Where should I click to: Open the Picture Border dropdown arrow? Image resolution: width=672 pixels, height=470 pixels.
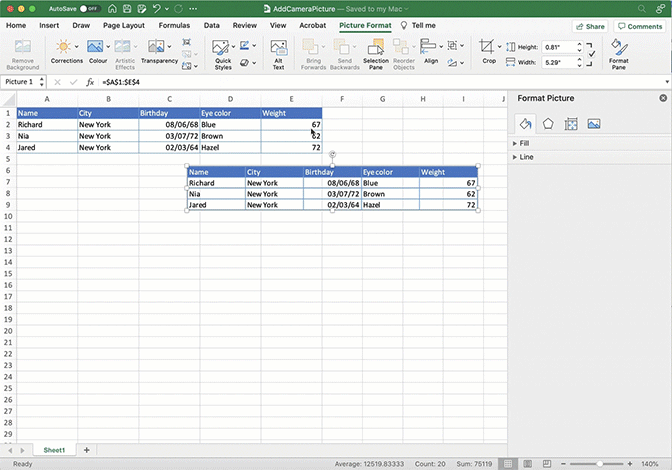click(x=254, y=45)
